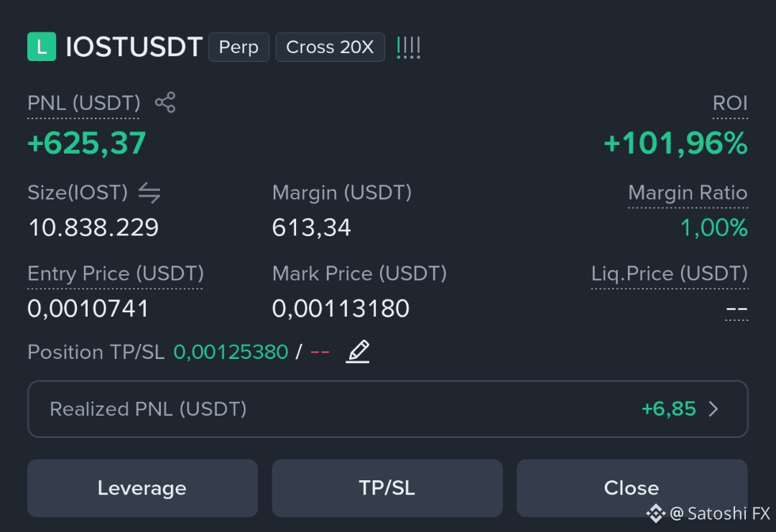
Task: Select take-profit value 0,00125380
Action: coord(231,352)
